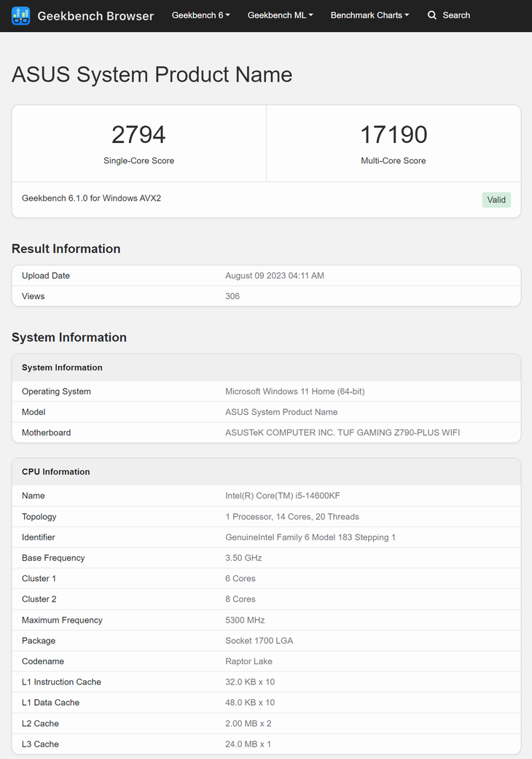532x759 pixels.
Task: Select the 17190 multi-core score
Action: click(394, 135)
